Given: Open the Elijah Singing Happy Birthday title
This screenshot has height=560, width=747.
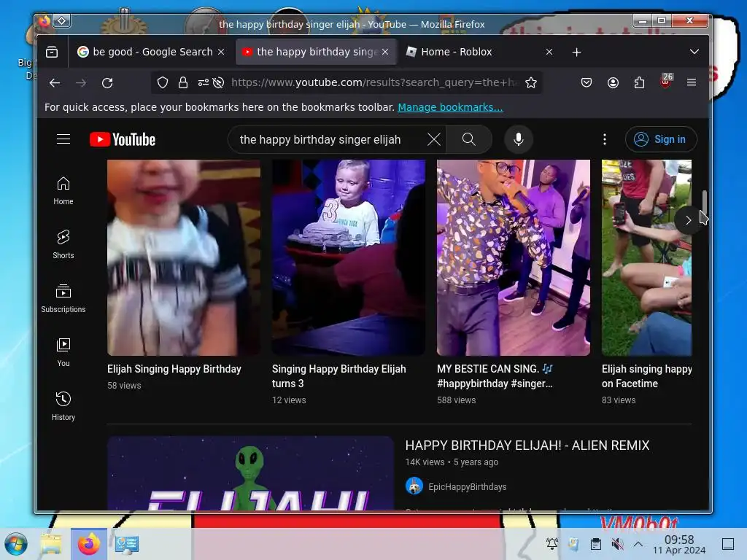Looking at the screenshot, I should pos(174,369).
